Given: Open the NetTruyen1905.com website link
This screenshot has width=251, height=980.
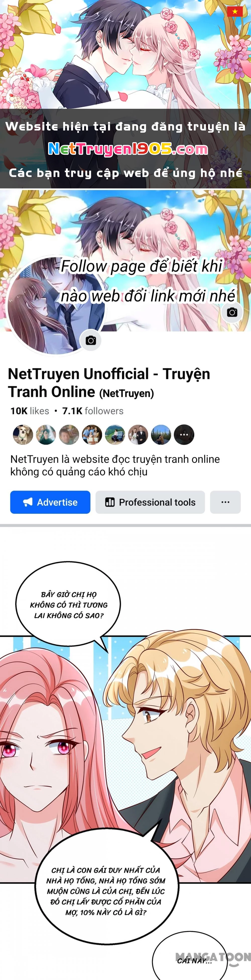Looking at the screenshot, I should 128,149.
